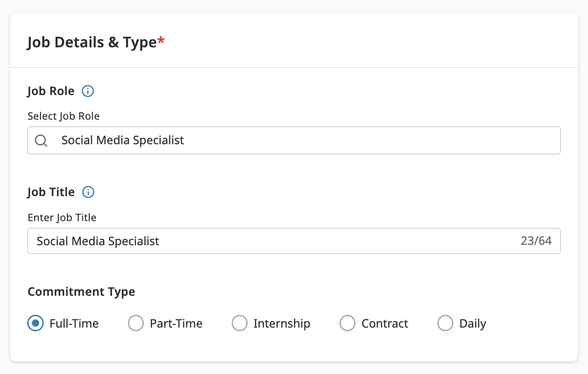Click the magnifier search icon in Job Role field
The width and height of the screenshot is (588, 374).
[x=41, y=141]
